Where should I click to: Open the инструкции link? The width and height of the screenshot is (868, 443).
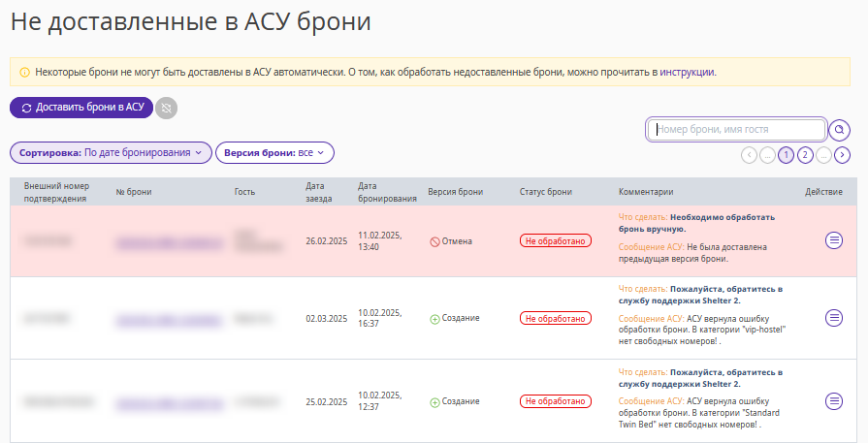(687, 72)
